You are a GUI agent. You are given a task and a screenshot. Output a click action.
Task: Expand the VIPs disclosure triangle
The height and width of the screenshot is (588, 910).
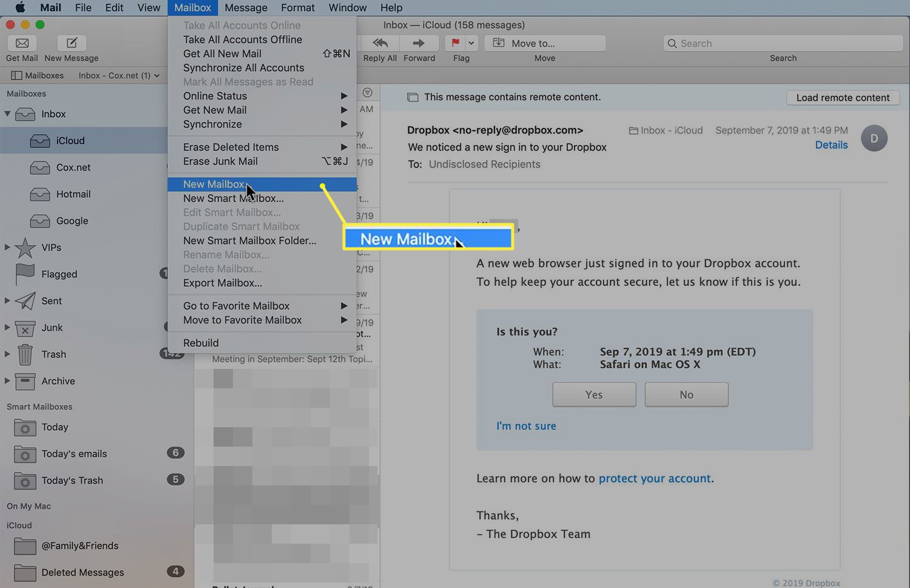point(7,247)
